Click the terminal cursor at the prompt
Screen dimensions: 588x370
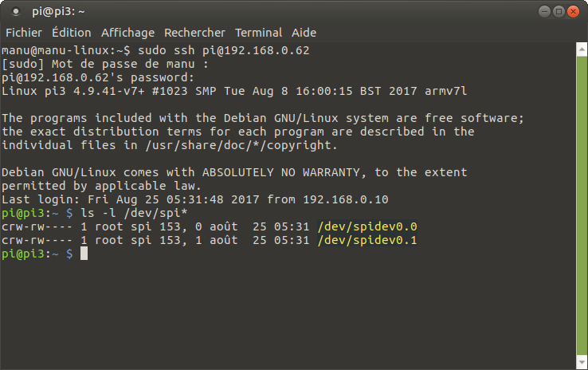(84, 254)
